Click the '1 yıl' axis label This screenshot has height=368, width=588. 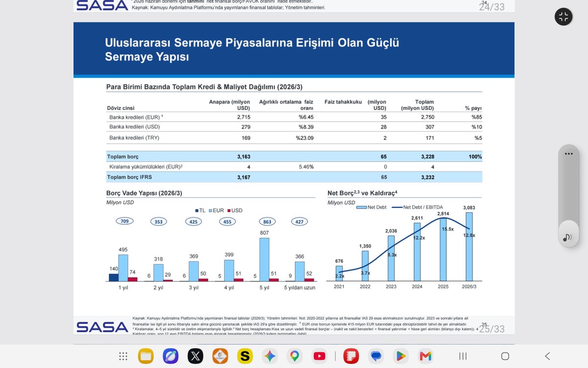(123, 288)
